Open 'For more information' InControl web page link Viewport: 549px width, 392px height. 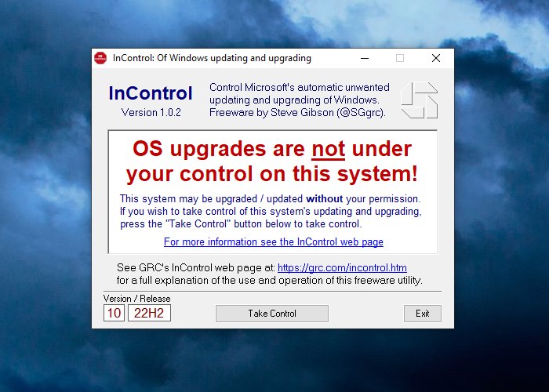coord(274,241)
